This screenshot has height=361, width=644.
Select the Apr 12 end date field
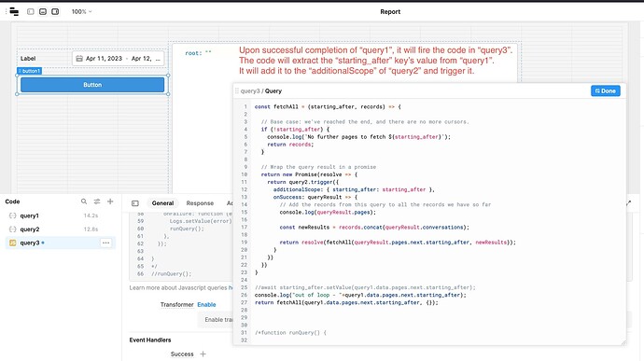tap(146, 59)
